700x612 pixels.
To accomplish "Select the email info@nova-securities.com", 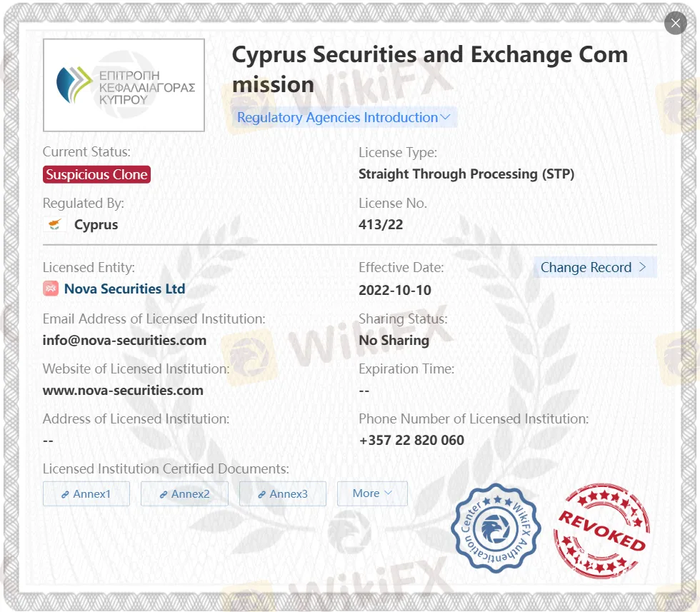I will pyautogui.click(x=124, y=341).
